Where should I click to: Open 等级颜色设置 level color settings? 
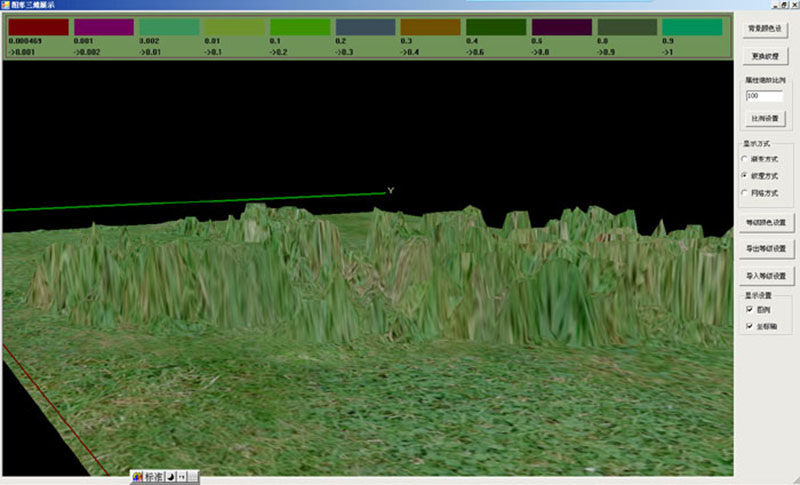[767, 221]
